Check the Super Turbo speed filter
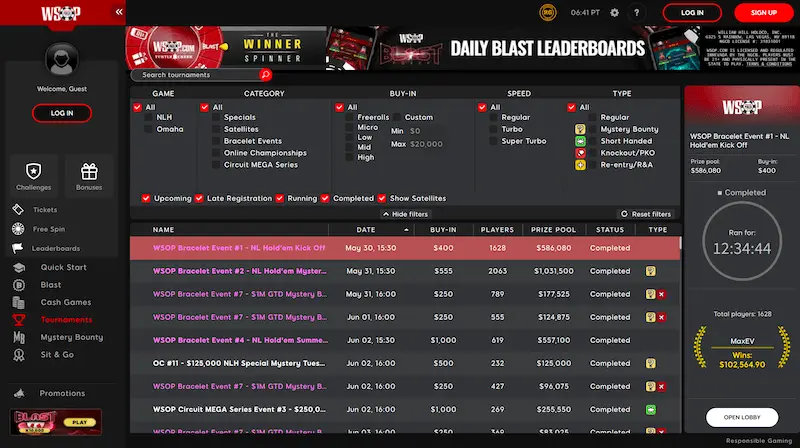This screenshot has height=448, width=800. point(493,141)
